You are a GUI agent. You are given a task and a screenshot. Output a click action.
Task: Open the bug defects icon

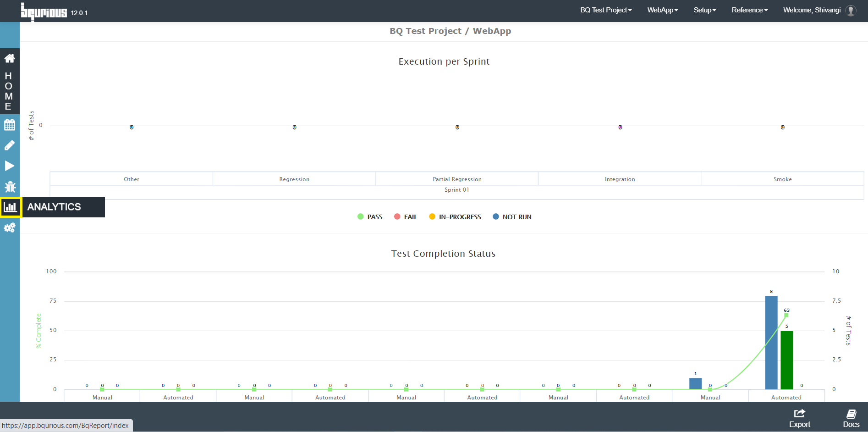click(x=10, y=187)
